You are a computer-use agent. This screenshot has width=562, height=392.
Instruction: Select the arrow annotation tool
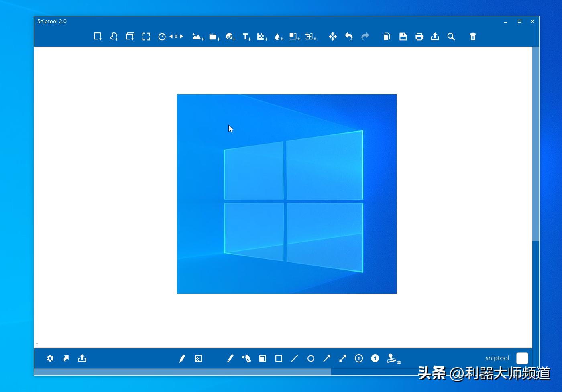327,358
